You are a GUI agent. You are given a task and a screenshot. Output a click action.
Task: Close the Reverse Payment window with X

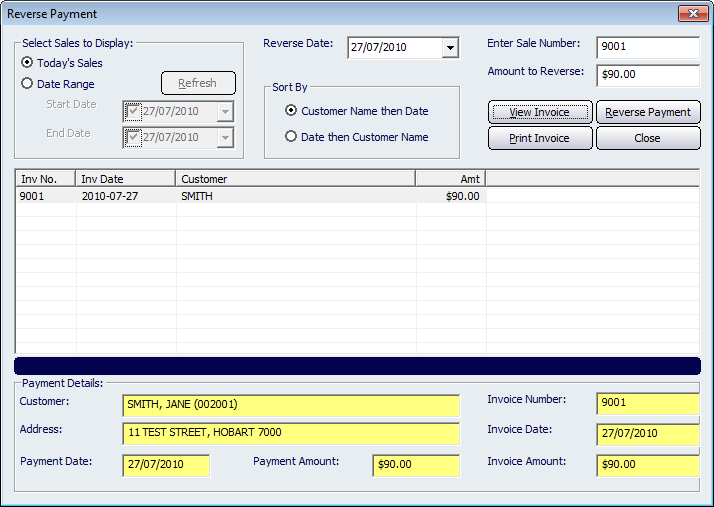tap(693, 14)
